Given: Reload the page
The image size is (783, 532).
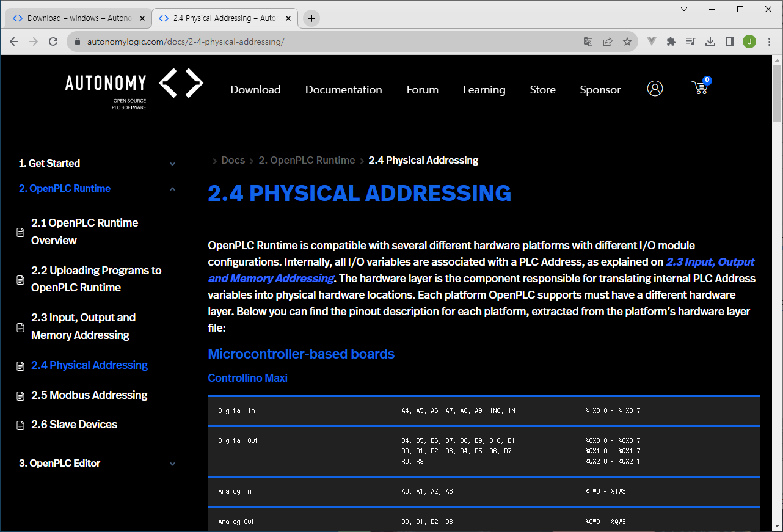Looking at the screenshot, I should click(53, 42).
